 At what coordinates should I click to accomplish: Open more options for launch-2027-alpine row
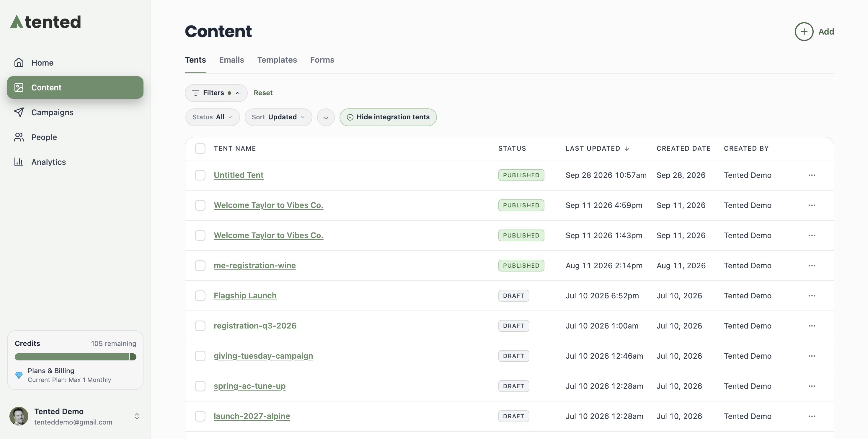(812, 416)
